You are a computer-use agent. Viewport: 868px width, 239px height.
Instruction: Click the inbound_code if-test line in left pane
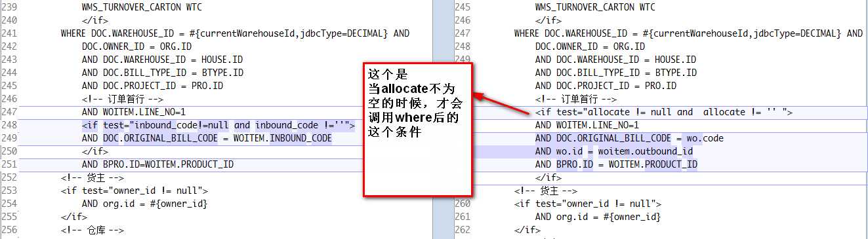218,125
